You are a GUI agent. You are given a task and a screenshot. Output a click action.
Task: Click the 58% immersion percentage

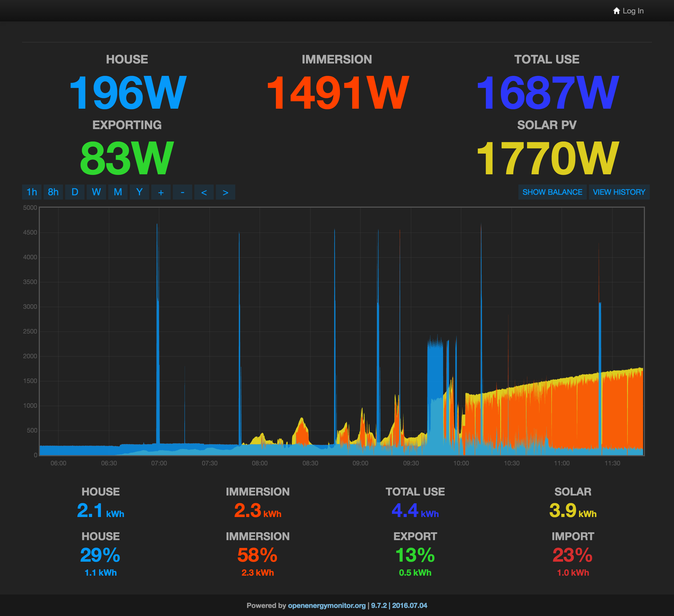[x=257, y=555]
